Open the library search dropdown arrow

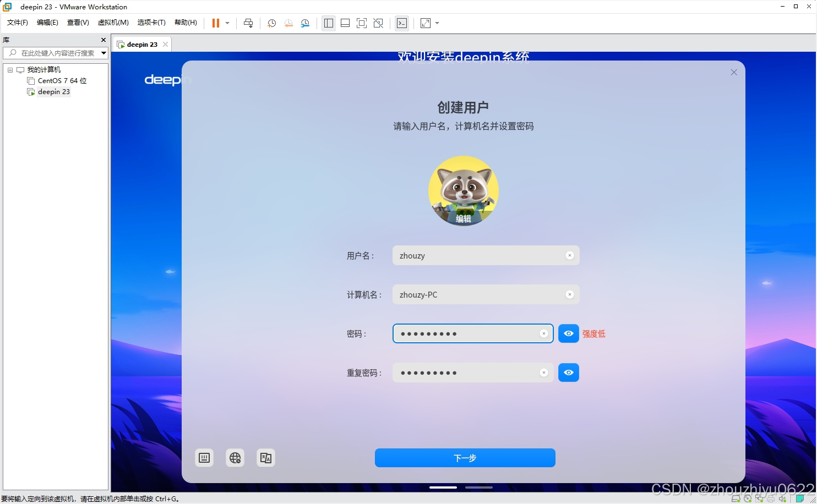coord(104,53)
